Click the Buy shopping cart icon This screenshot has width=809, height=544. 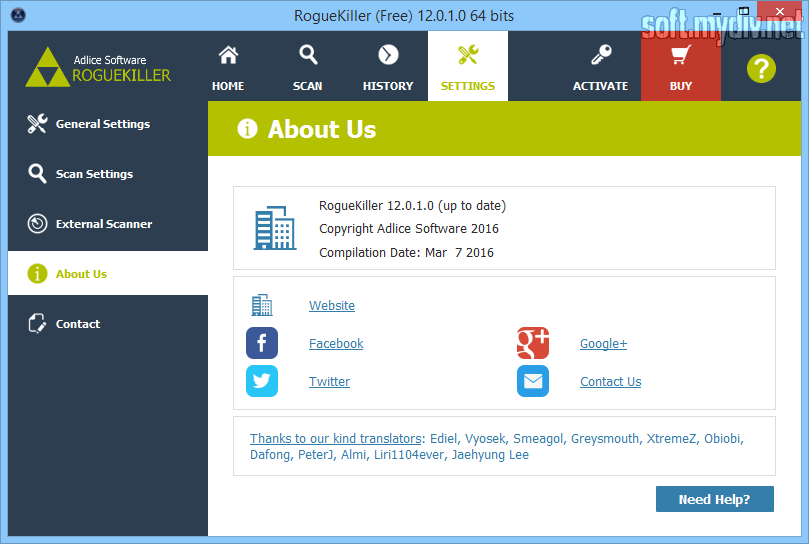click(681, 55)
